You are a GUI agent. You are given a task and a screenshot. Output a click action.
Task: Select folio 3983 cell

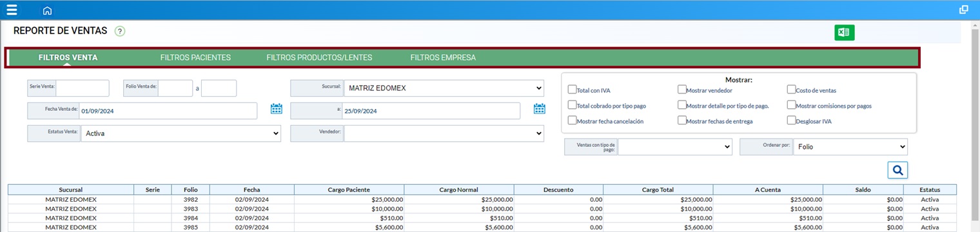tap(190, 209)
